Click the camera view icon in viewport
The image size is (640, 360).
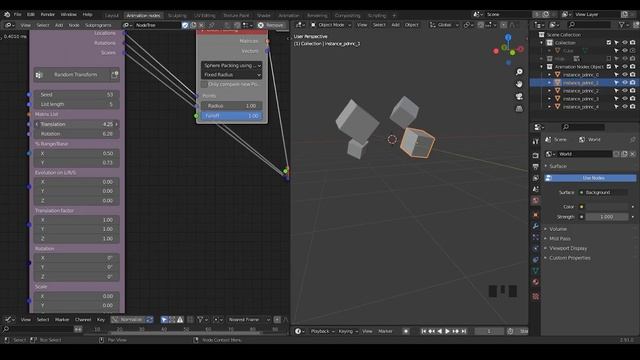tap(519, 96)
